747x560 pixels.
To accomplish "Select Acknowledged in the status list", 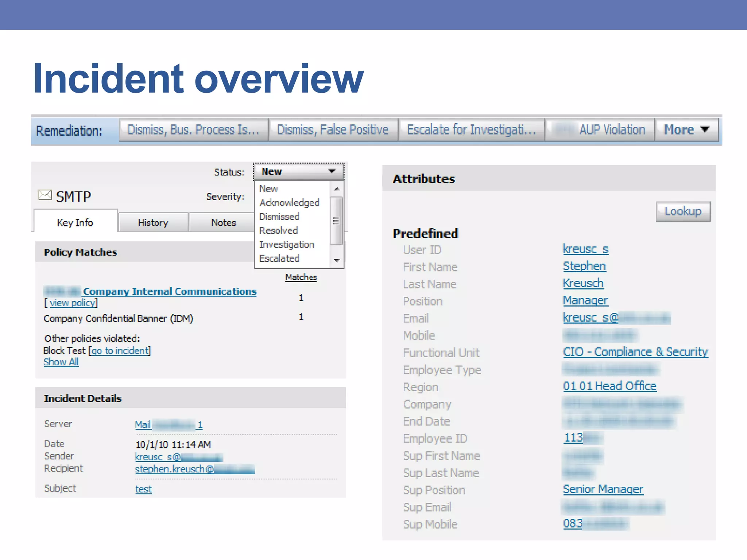I will [289, 203].
